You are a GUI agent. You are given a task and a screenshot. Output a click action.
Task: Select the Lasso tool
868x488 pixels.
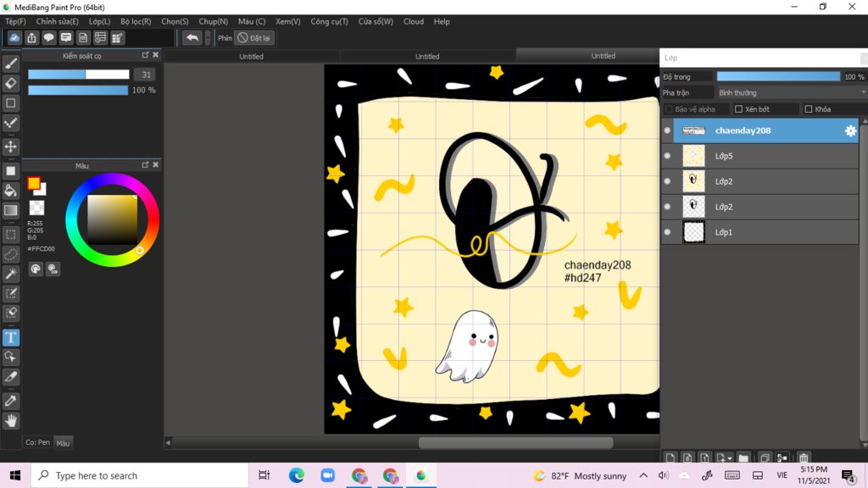10,254
